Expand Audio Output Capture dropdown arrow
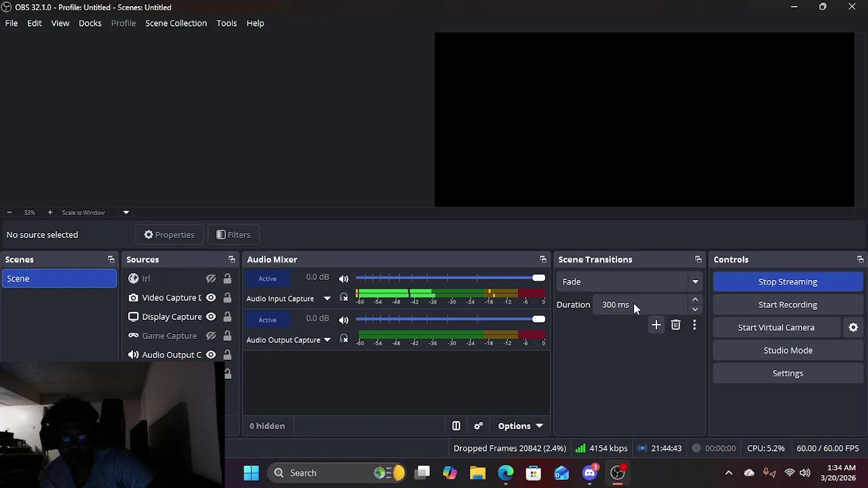868x488 pixels. point(327,340)
